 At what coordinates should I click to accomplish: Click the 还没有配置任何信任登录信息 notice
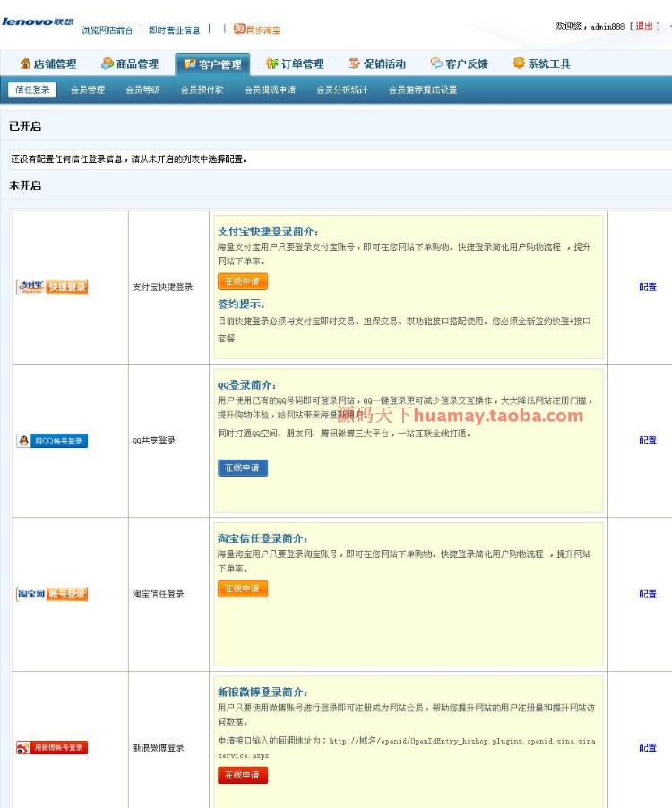129,159
